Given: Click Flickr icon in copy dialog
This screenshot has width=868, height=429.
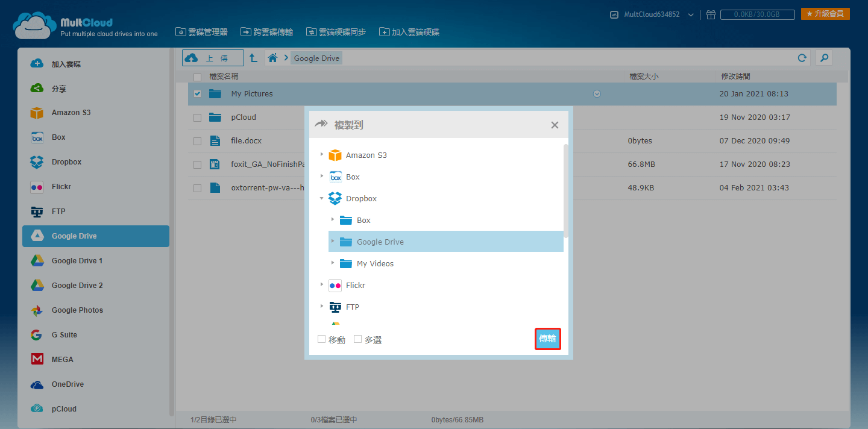Looking at the screenshot, I should click(335, 286).
